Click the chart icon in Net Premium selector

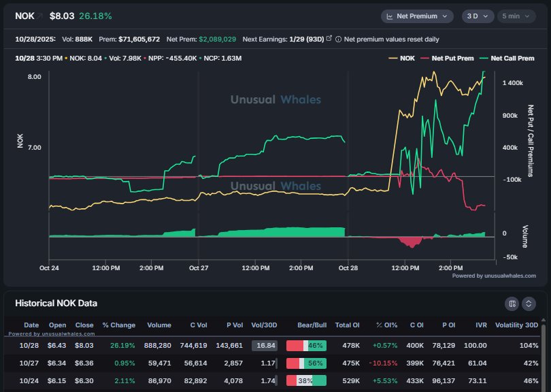[390, 16]
